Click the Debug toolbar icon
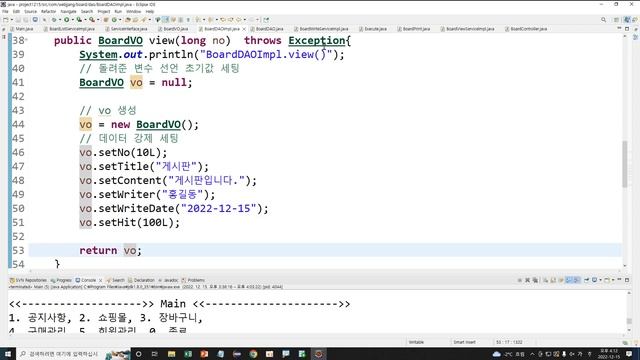This screenshot has height=360, width=640. click(x=54, y=20)
